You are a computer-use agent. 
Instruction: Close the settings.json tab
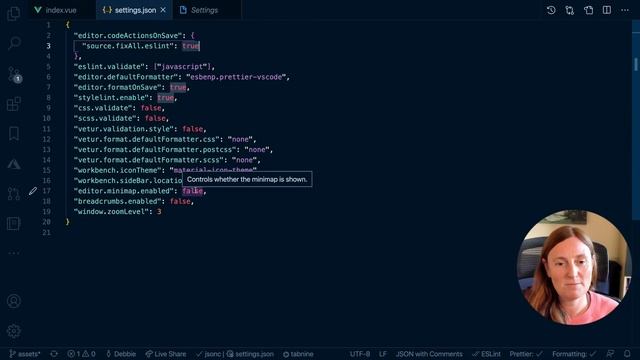click(163, 10)
